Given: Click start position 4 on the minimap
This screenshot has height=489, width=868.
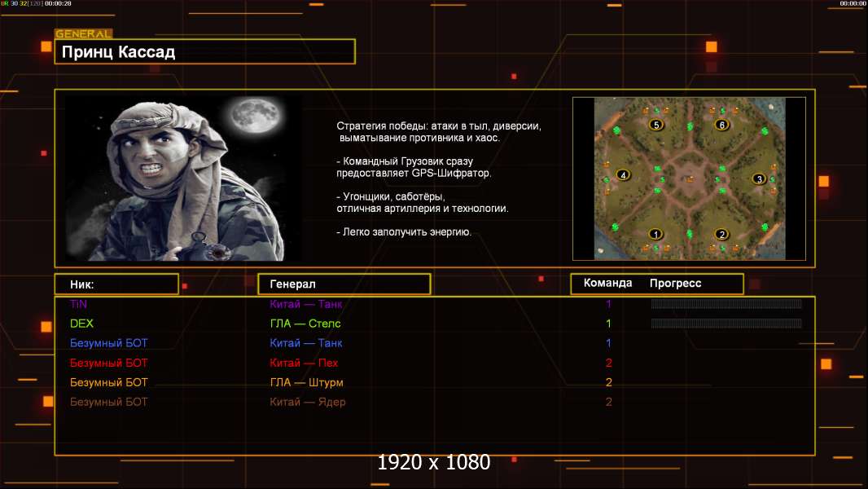Looking at the screenshot, I should click(624, 175).
